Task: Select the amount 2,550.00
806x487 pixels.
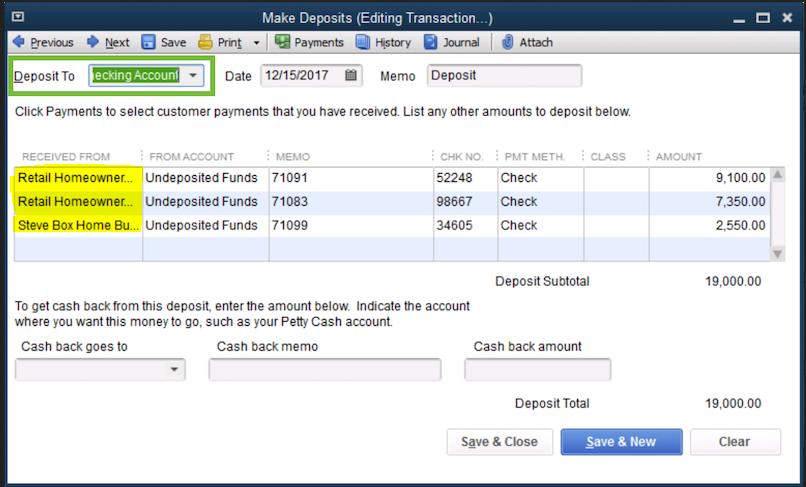Action: click(x=709, y=225)
